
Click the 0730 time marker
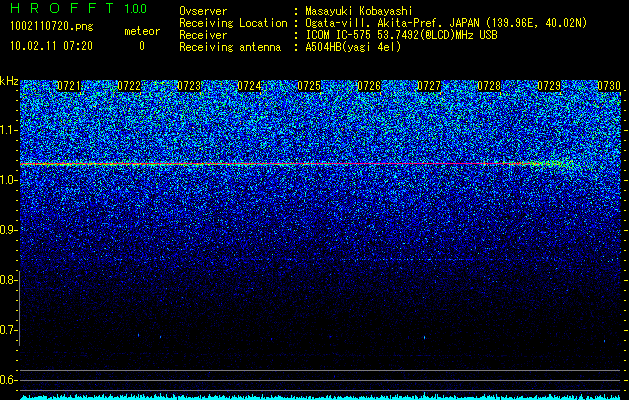(x=609, y=86)
